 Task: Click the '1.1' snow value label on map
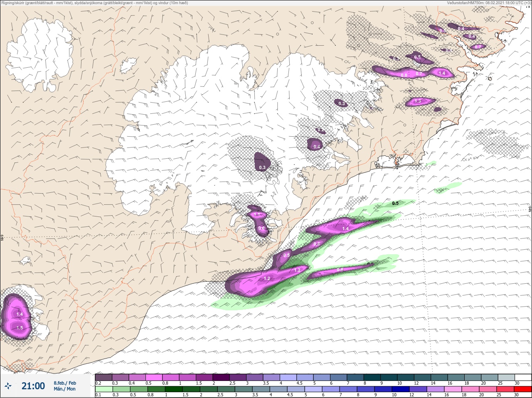257,215
